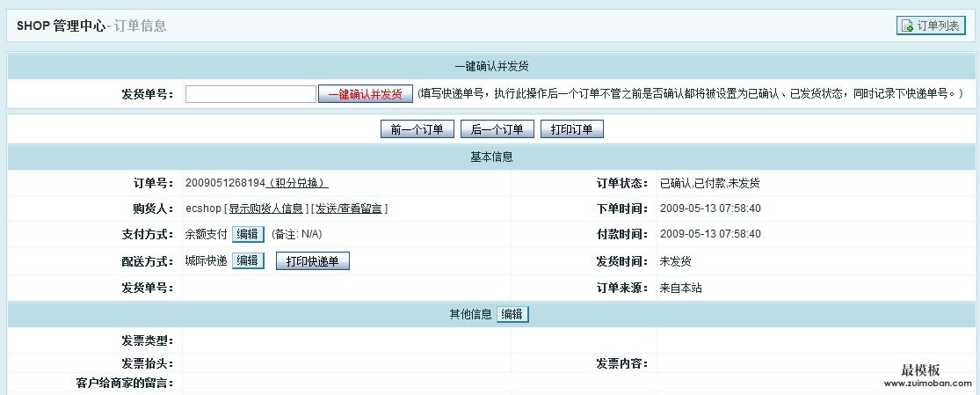Click the 已确认,已付款,未发货 order status text
This screenshot has height=395, width=980.
pyautogui.click(x=710, y=183)
